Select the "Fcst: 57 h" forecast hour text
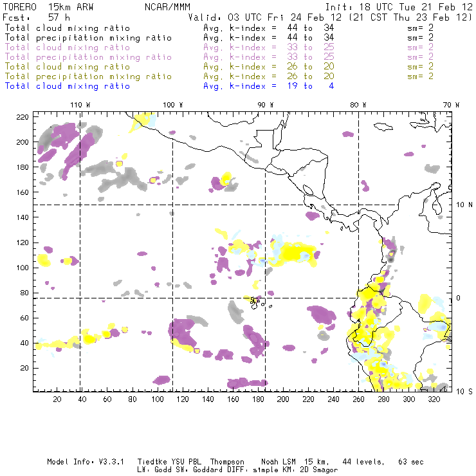Screen dimensions: 476x476 (x=36, y=17)
